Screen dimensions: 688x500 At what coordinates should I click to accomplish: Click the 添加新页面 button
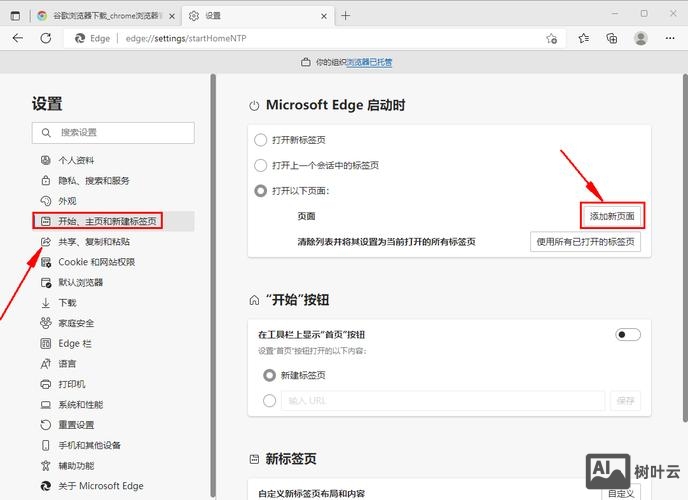click(612, 216)
